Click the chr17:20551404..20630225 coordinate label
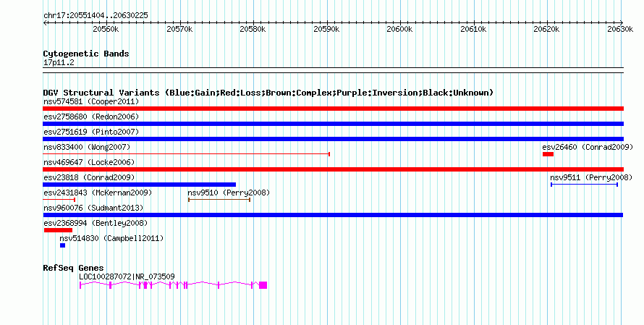Image resolution: width=644 pixels, height=325 pixels. pos(96,15)
